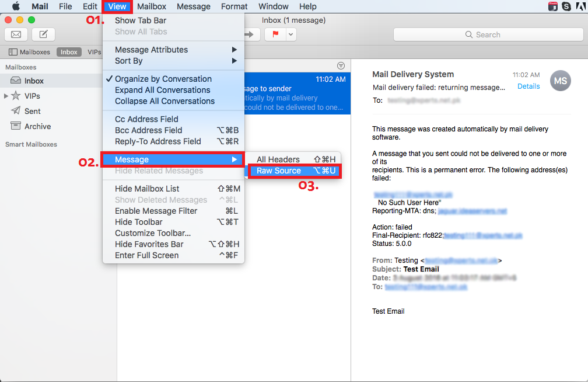Choose Customize Toolbar...

pos(173,233)
